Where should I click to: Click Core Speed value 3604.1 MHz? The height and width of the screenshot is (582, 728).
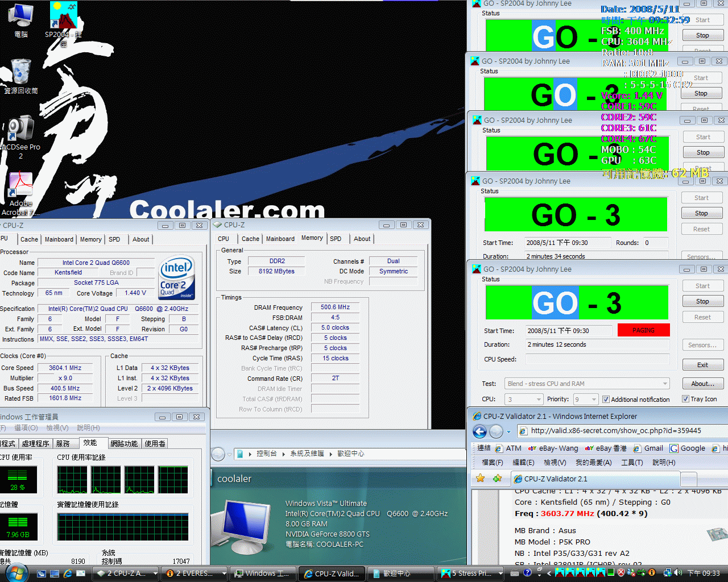coord(65,368)
